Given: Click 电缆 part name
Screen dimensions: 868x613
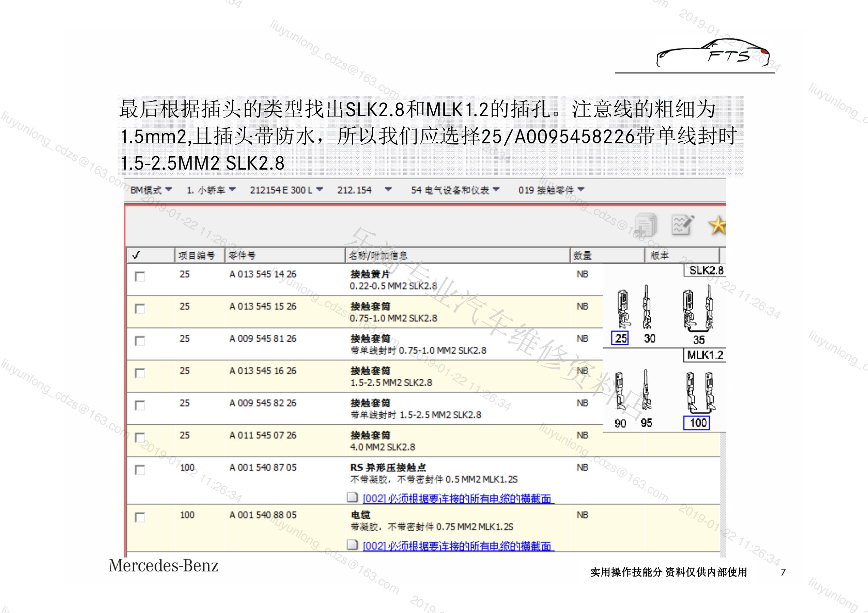Looking at the screenshot, I should click(x=360, y=515).
